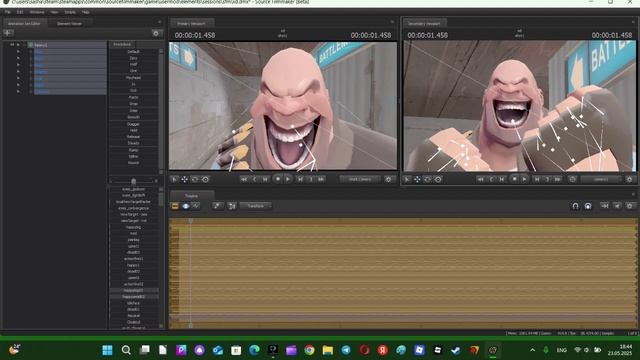Switch to the Motion Editor mode
The height and width of the screenshot is (360, 640).
(x=186, y=206)
